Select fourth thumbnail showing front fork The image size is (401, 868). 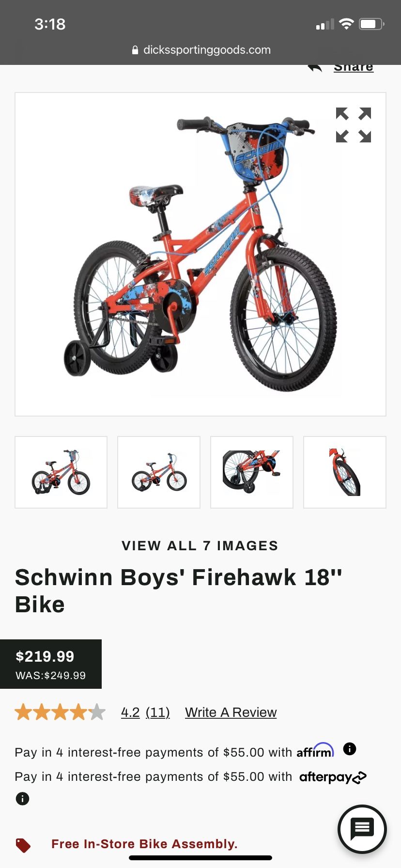pyautogui.click(x=345, y=472)
